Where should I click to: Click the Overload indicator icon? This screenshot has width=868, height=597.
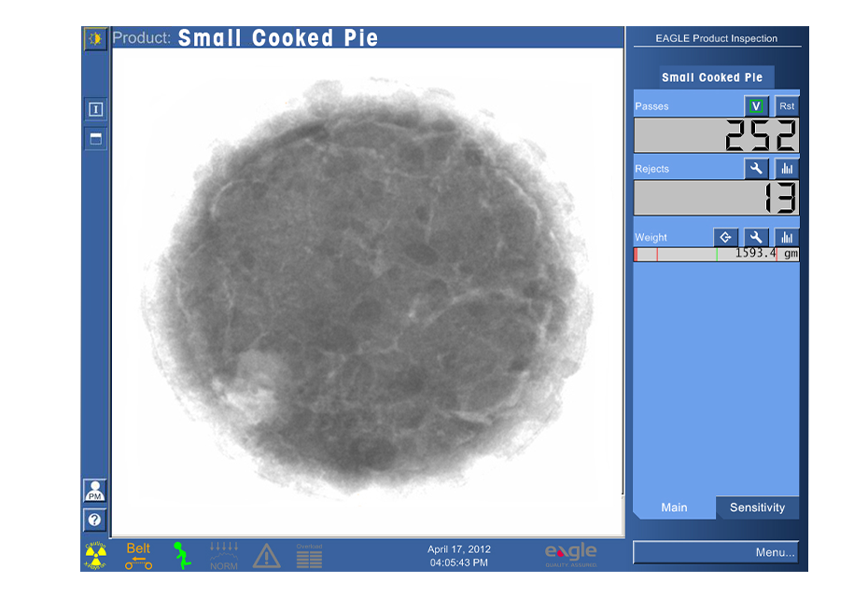point(309,556)
